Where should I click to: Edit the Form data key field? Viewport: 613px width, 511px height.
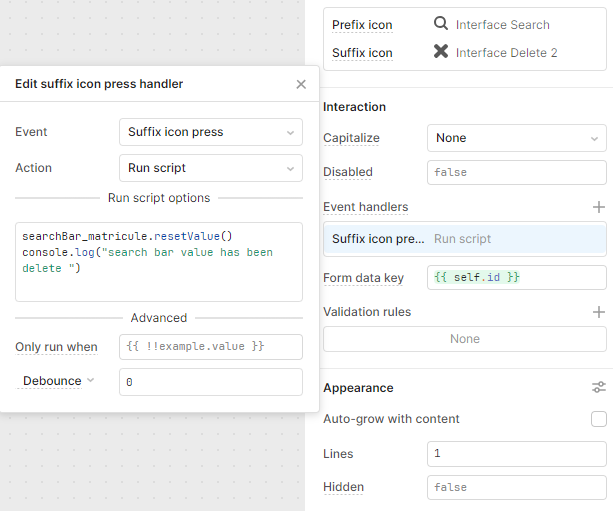tap(516, 278)
